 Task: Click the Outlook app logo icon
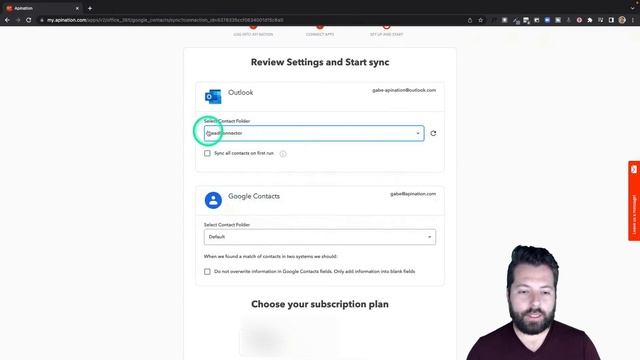point(213,97)
